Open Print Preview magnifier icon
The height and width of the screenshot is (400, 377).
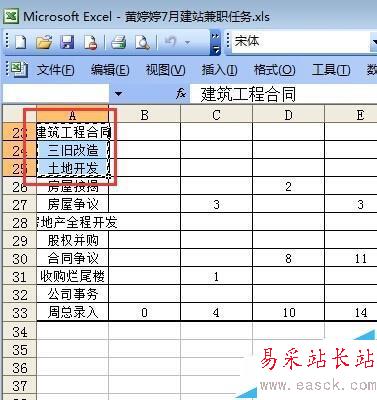point(142,42)
